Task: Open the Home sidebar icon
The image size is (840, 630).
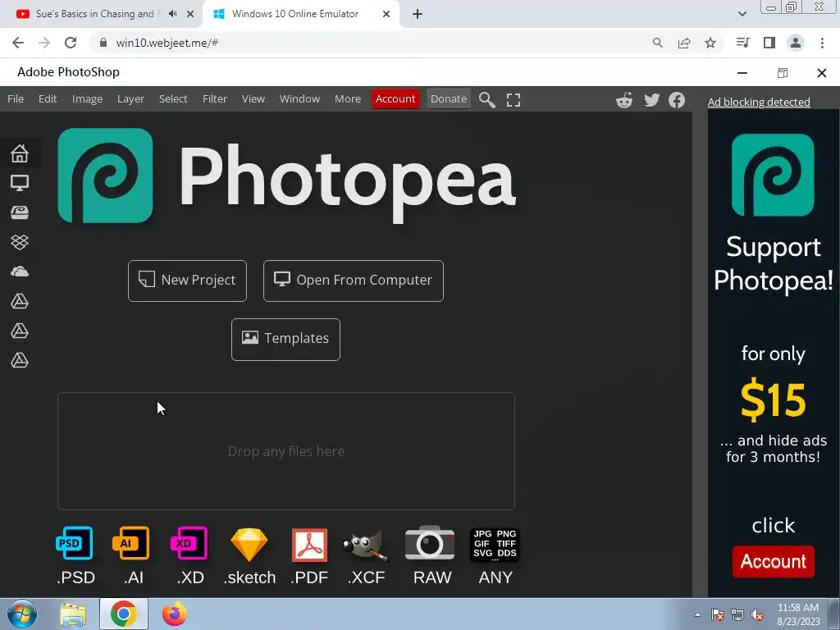Action: point(20,153)
